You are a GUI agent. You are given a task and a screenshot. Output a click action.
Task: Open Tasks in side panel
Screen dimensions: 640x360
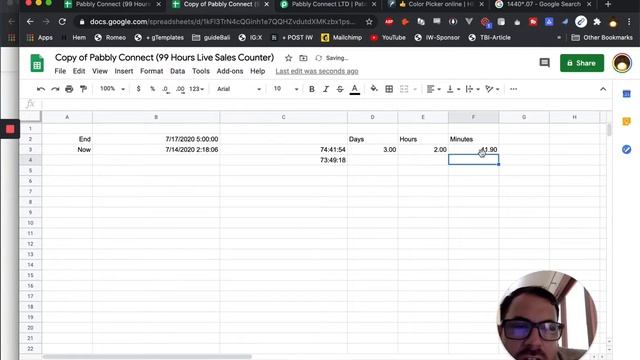pos(627,149)
